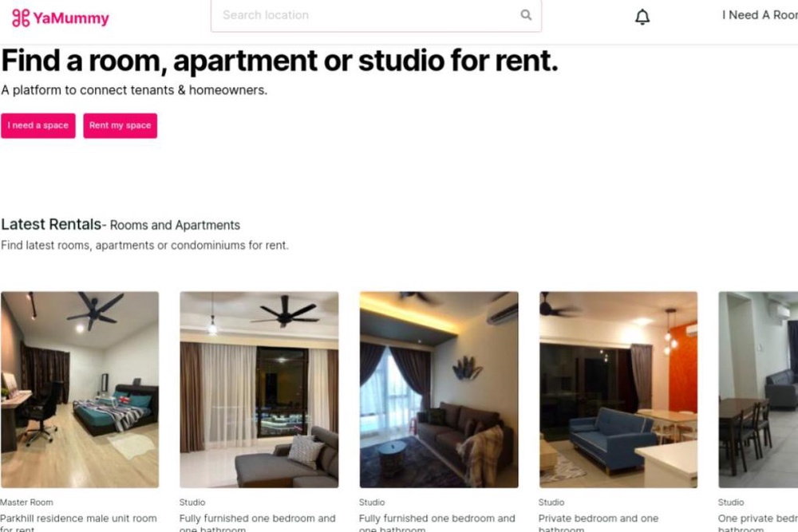Click the Latest Rentals heading
This screenshot has height=532, width=798.
click(51, 224)
